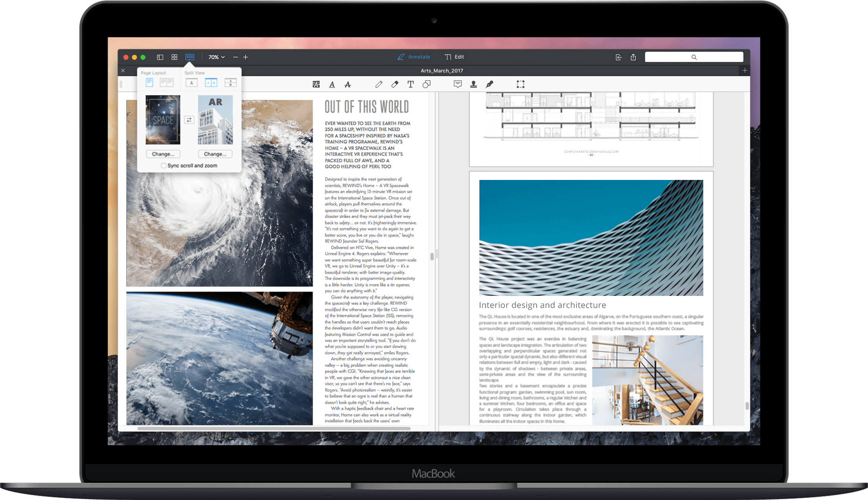Click the search input field
Viewport: 868px width, 500px height.
tap(693, 57)
